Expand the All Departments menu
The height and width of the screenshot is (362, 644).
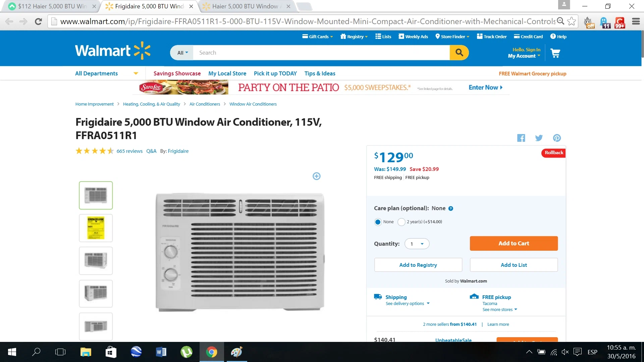point(106,73)
